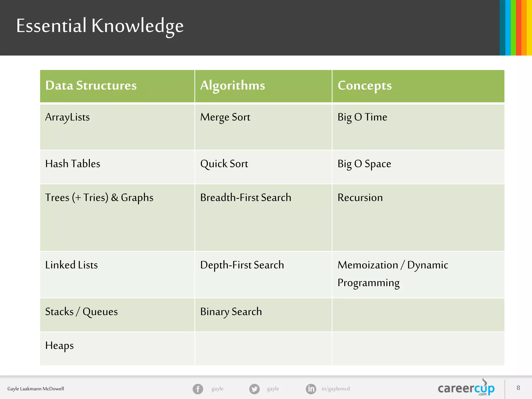Click the Memoization / Dynamic Programming cell

coord(418,275)
